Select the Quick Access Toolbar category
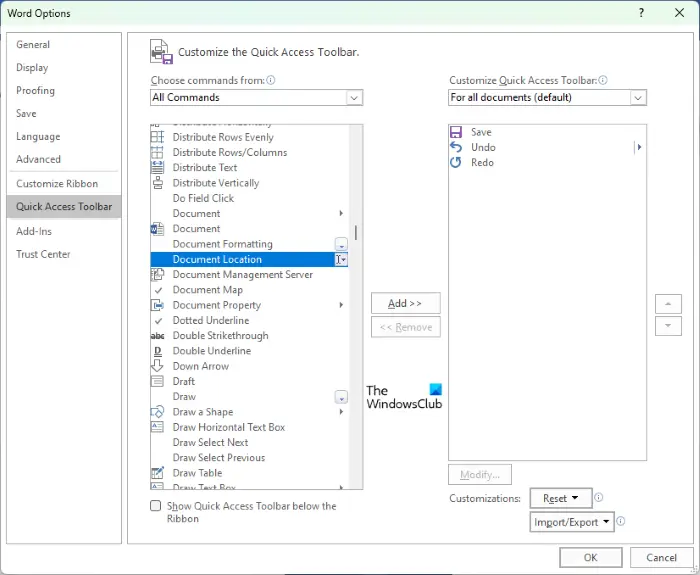 click(64, 206)
